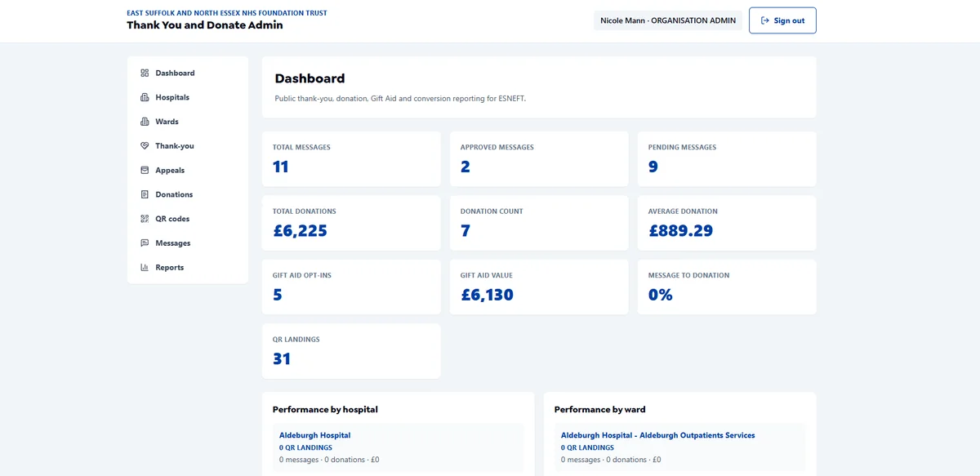Viewport: 980px width, 476px height.
Task: Click the Gift Aid Opt-ins value 5
Action: point(278,295)
